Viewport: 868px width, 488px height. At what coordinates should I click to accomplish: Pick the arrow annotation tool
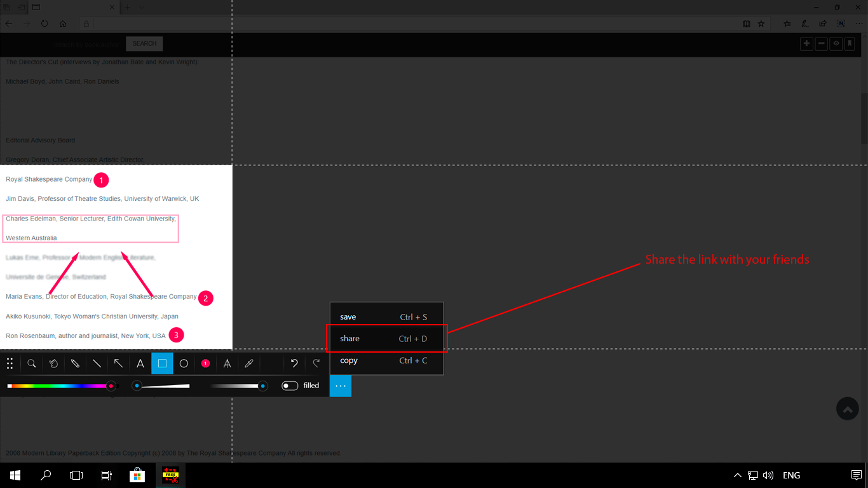119,363
